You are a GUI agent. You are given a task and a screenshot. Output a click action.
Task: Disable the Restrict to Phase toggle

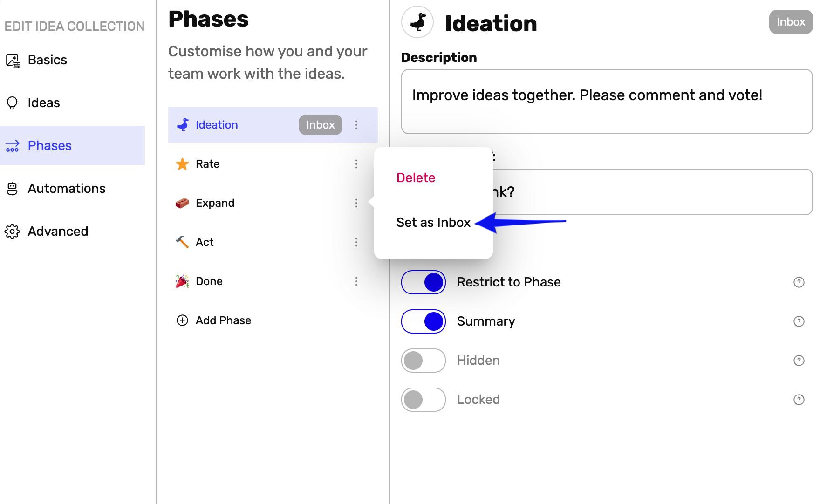point(423,282)
